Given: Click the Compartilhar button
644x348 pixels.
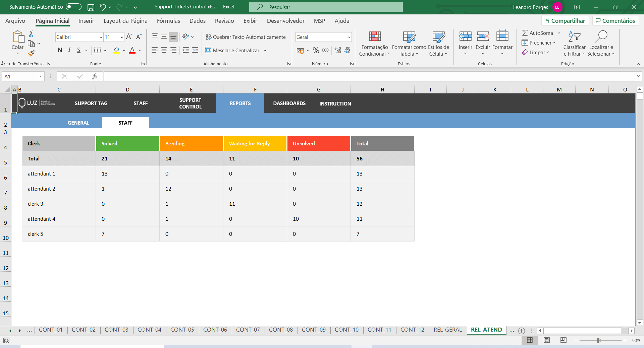Looking at the screenshot, I should pyautogui.click(x=565, y=20).
